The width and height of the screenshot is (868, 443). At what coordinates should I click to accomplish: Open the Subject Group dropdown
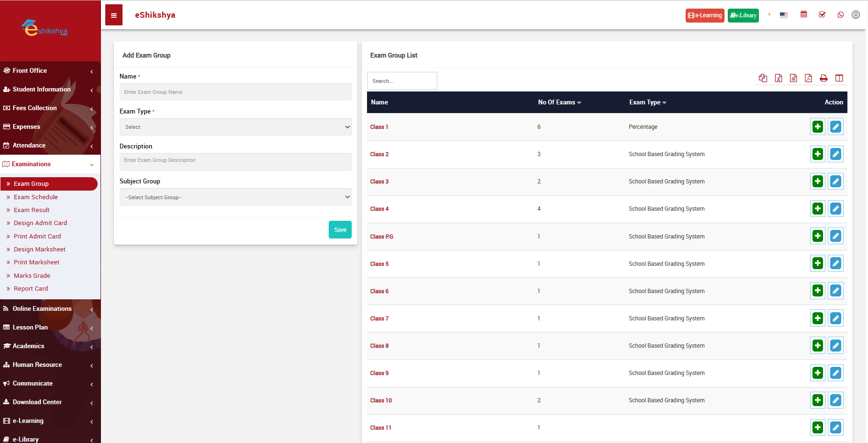(x=235, y=197)
